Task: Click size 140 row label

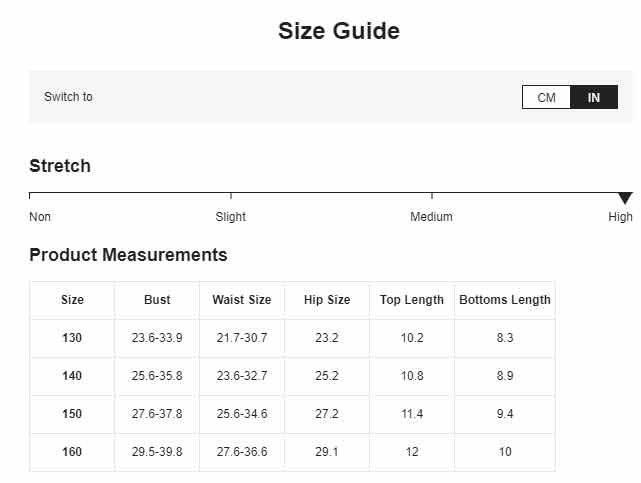Action: 72,376
